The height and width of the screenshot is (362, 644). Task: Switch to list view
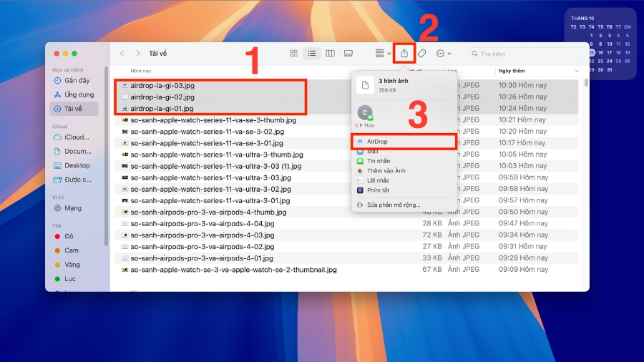[312, 54]
